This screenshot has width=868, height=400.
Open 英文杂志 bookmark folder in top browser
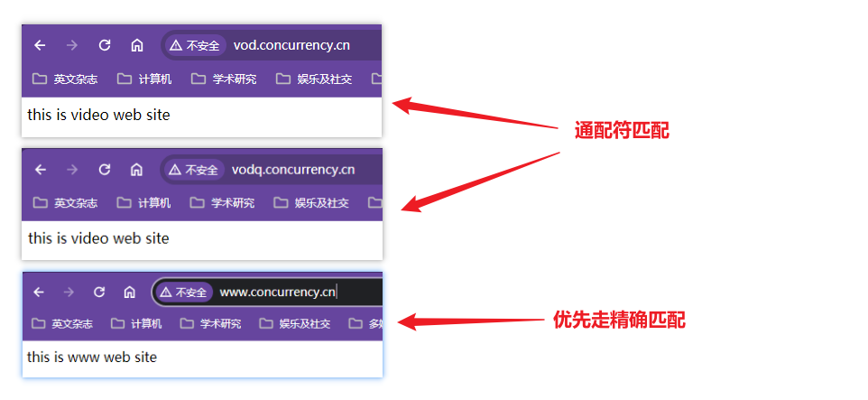65,79
